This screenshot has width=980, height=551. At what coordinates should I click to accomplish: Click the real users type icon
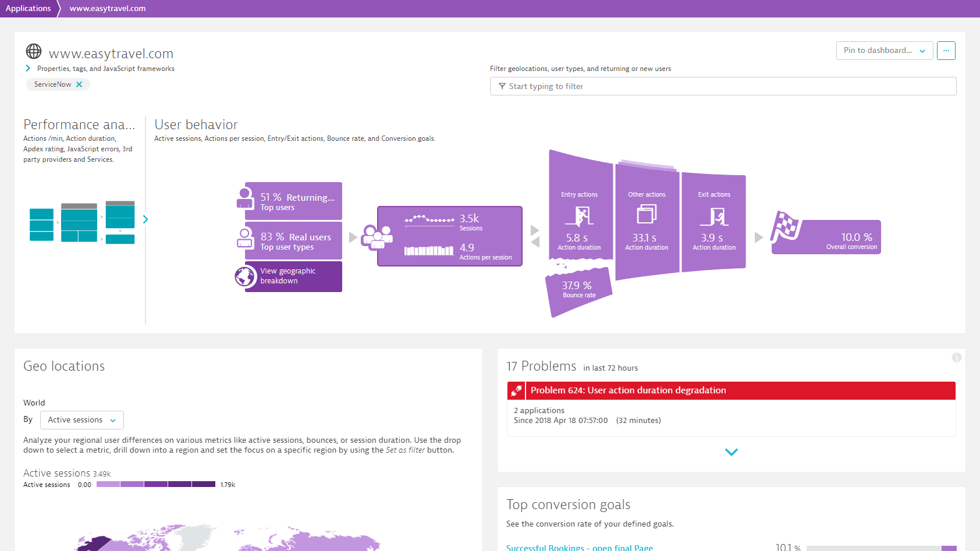coord(245,237)
